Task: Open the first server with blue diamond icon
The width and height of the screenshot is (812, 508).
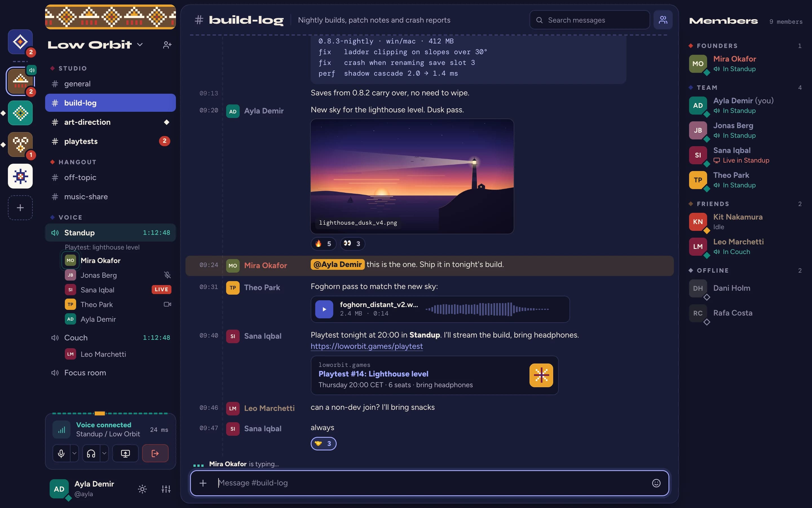Action: click(20, 42)
